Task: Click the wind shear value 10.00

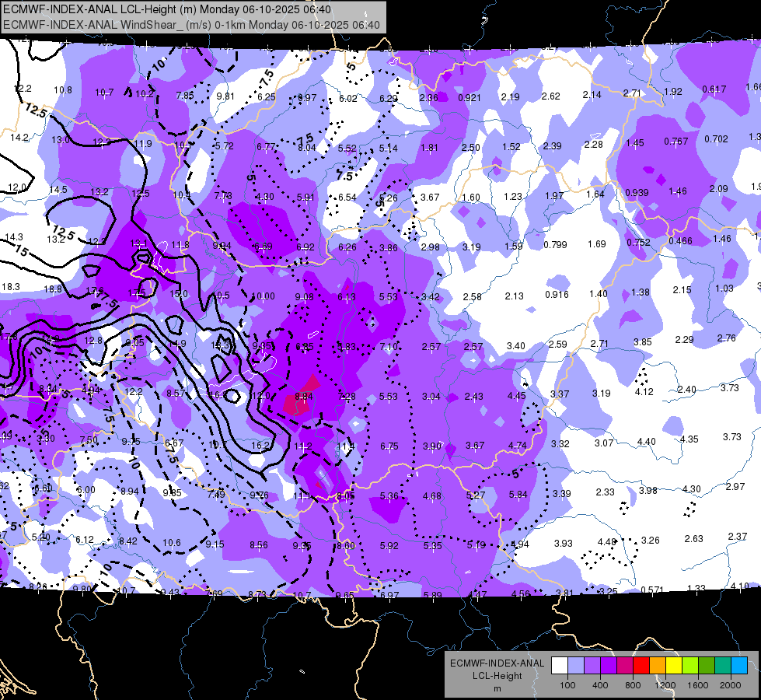Action: [263, 296]
